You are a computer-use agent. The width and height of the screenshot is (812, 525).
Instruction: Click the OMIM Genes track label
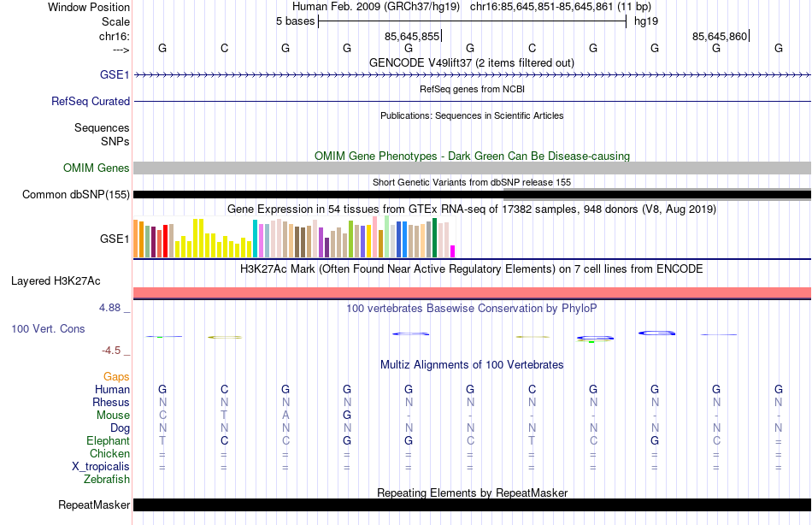96,168
